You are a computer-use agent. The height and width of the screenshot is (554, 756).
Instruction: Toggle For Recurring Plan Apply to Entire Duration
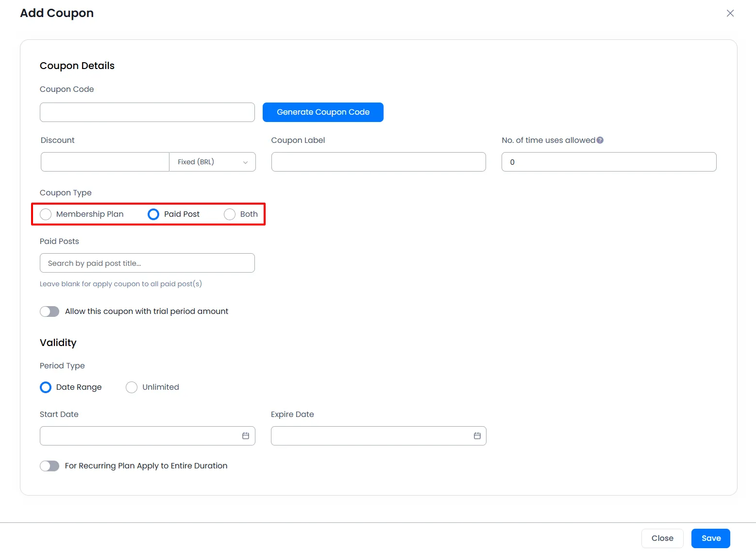[x=50, y=466]
